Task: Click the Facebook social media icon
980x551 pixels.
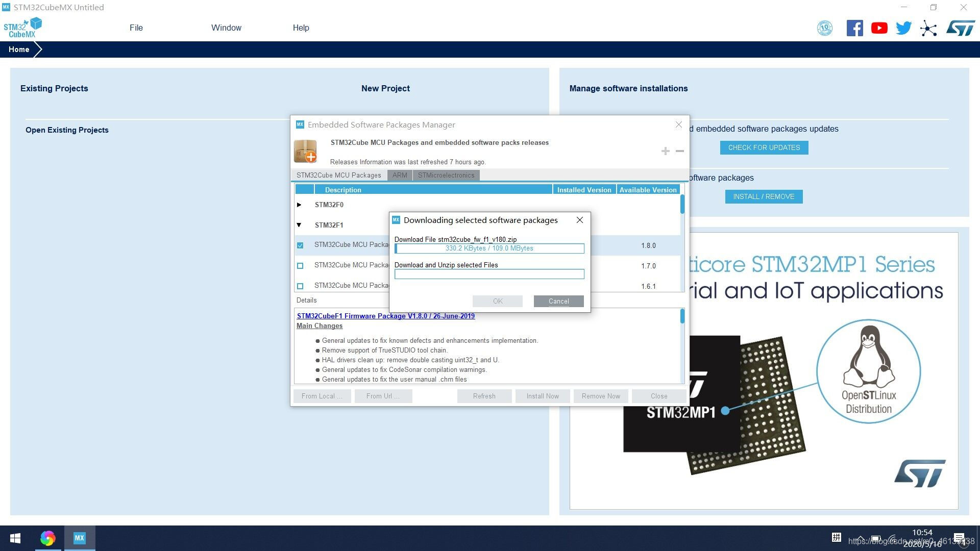Action: [x=853, y=27]
